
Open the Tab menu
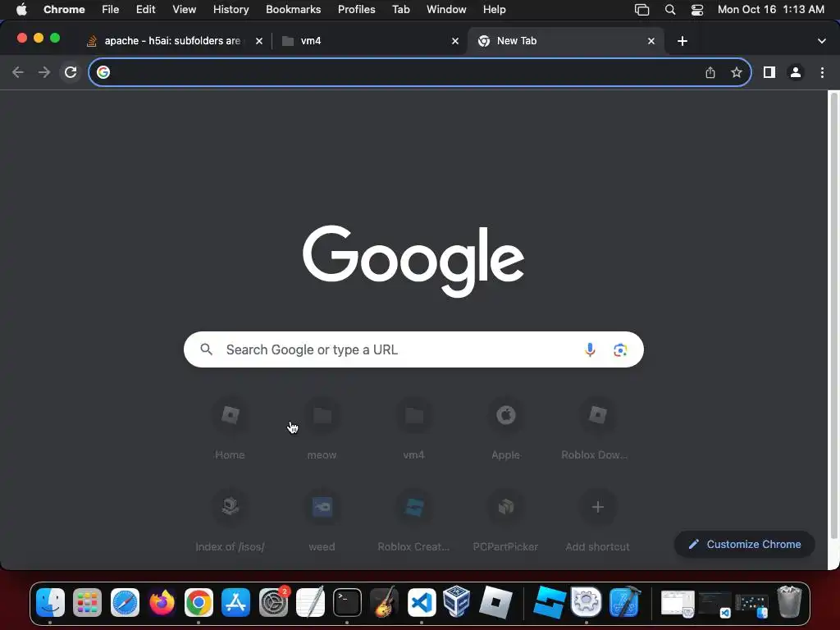(x=400, y=10)
